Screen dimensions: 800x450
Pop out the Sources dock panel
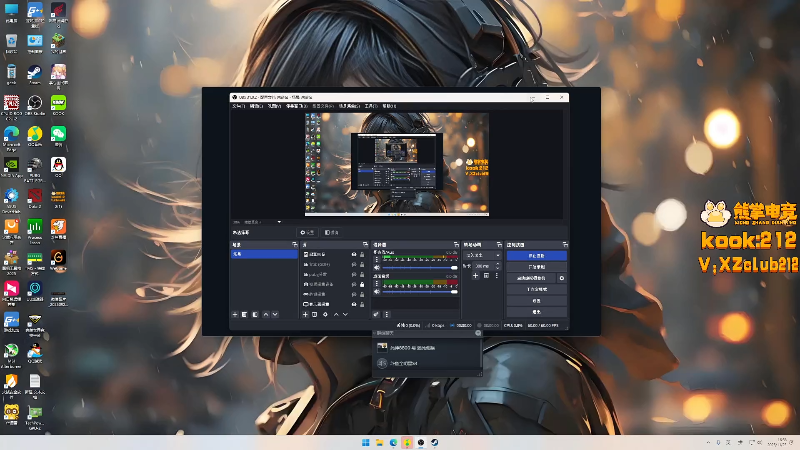click(x=365, y=245)
